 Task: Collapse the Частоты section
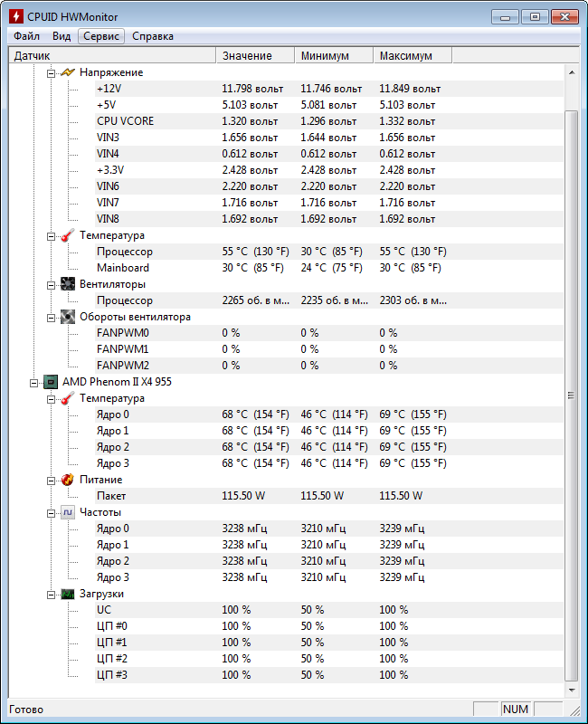[x=51, y=513]
